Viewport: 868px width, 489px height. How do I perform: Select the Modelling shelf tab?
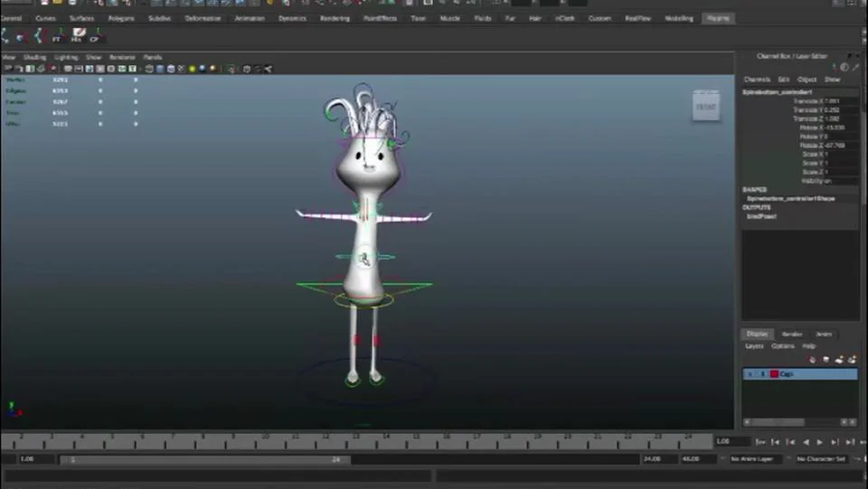pyautogui.click(x=679, y=18)
